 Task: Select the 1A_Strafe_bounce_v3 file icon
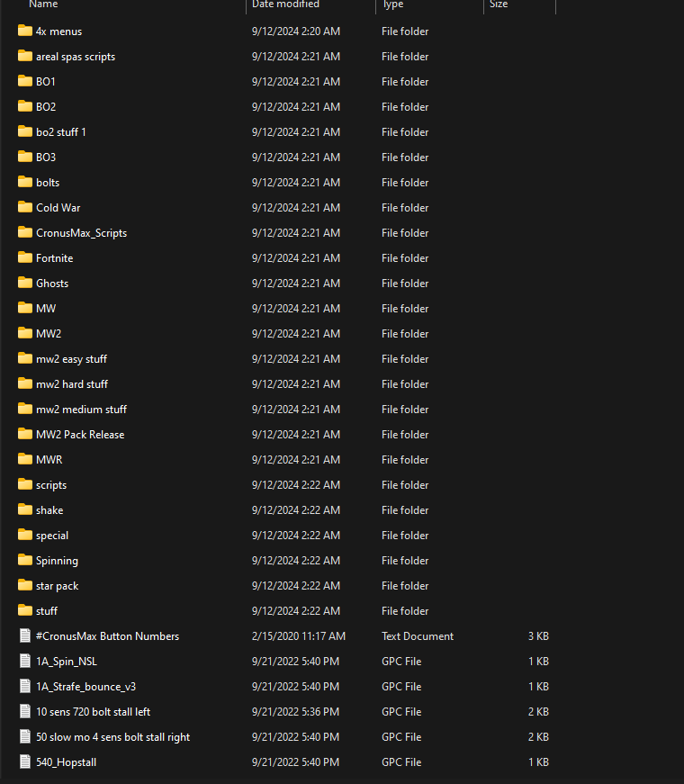pos(25,686)
